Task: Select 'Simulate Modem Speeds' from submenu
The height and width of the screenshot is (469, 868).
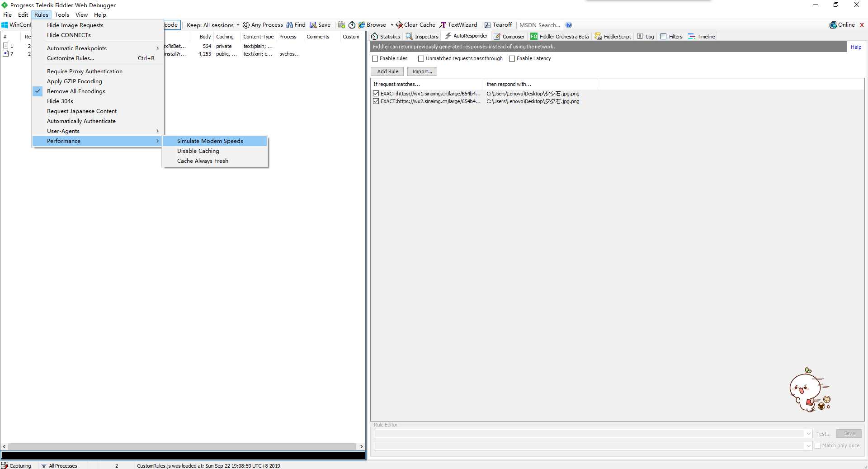Action: [215, 141]
